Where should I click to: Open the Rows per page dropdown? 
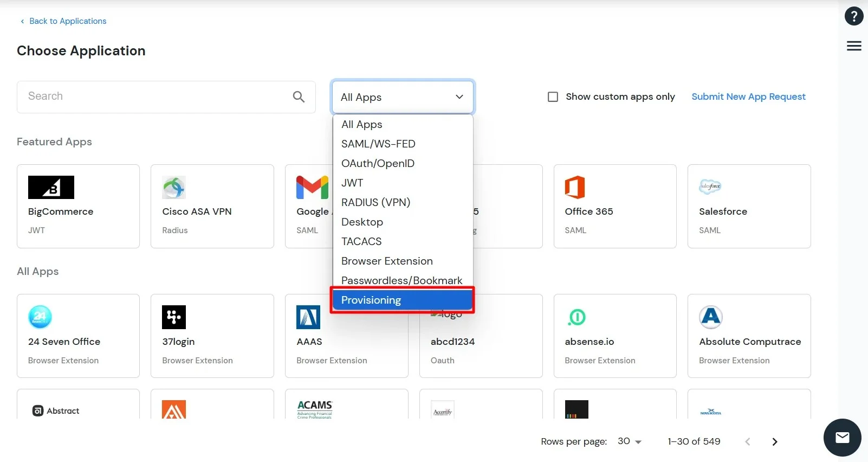click(x=630, y=441)
